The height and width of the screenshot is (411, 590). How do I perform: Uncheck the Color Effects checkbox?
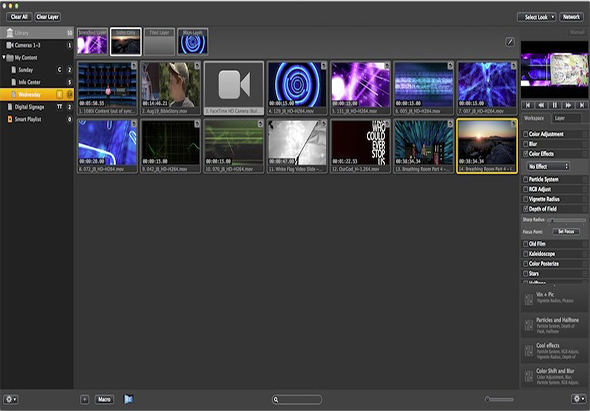coord(525,154)
